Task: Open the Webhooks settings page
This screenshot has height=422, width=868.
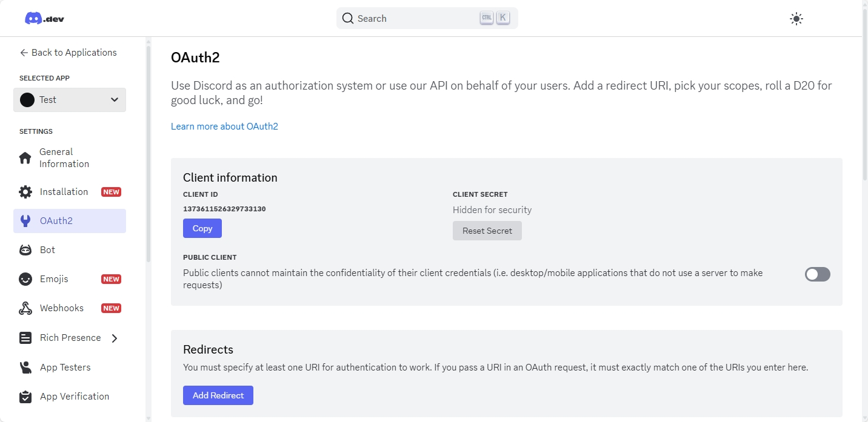Action: [x=70, y=308]
